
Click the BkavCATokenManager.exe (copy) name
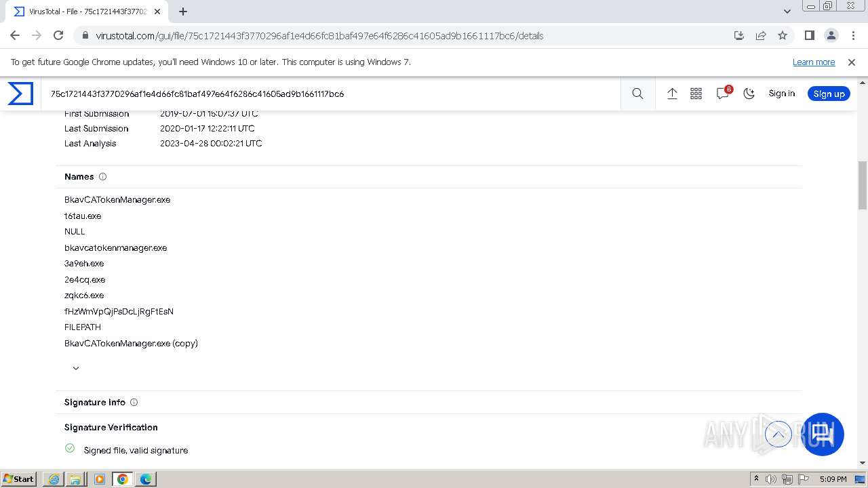click(x=131, y=344)
